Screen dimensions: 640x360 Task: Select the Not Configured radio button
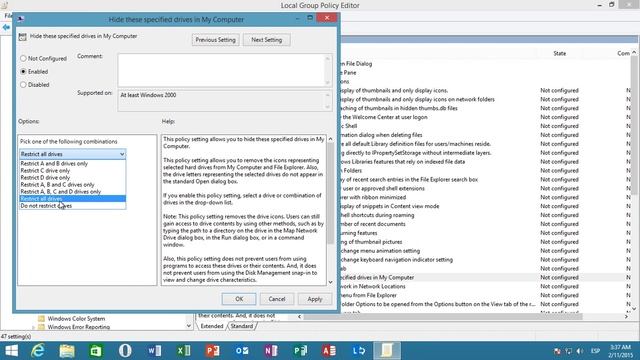pyautogui.click(x=23, y=58)
